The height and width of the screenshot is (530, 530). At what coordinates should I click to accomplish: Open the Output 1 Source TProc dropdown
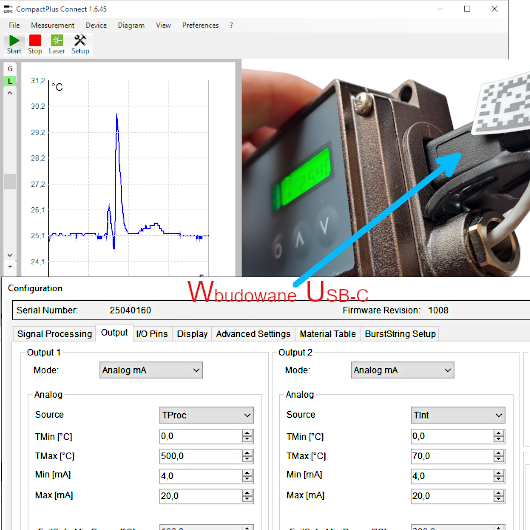click(x=206, y=415)
